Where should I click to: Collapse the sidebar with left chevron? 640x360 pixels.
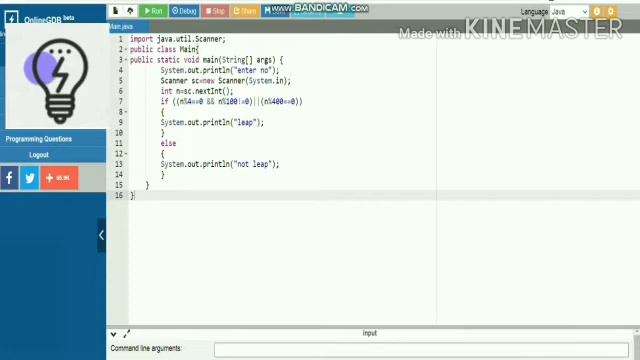point(101,236)
